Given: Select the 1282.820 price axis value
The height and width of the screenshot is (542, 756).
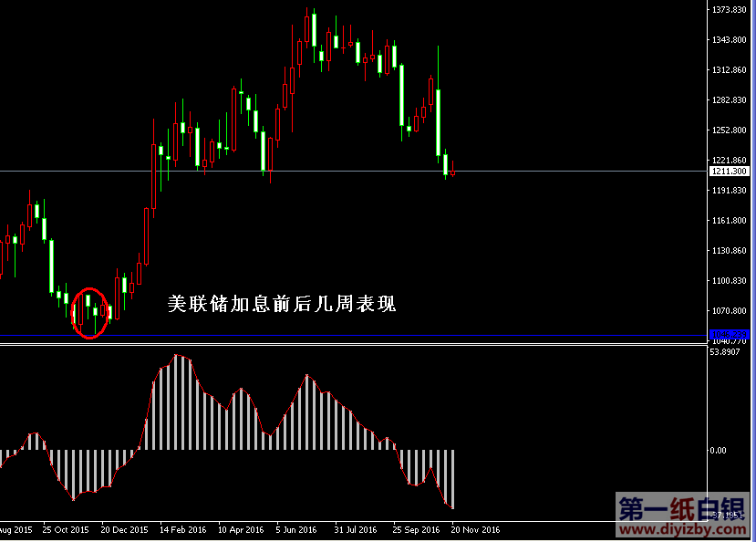Looking at the screenshot, I should click(x=730, y=100).
